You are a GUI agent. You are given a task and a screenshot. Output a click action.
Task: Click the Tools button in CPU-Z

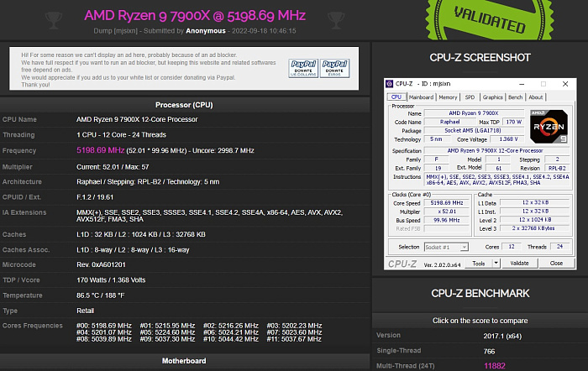[x=479, y=263]
